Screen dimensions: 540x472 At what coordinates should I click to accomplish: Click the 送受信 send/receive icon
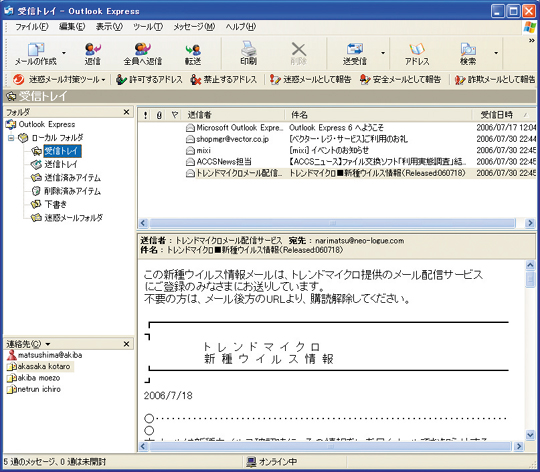[x=355, y=49]
